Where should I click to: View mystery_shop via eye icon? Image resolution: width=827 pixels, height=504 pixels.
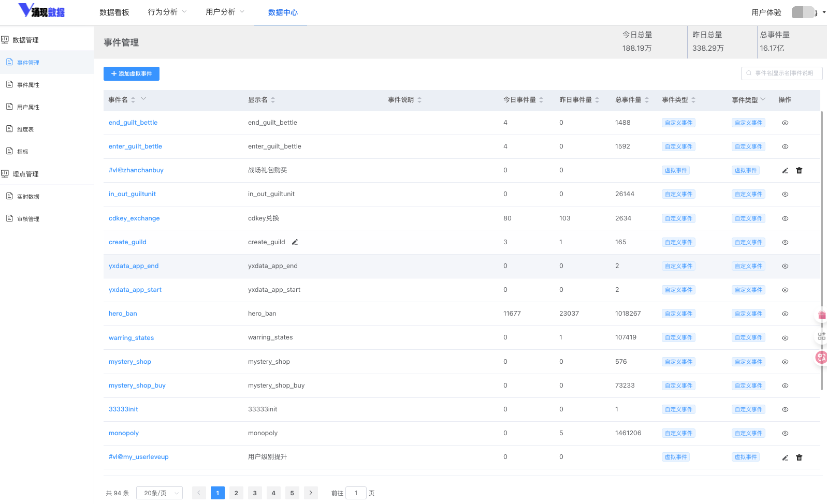(785, 362)
